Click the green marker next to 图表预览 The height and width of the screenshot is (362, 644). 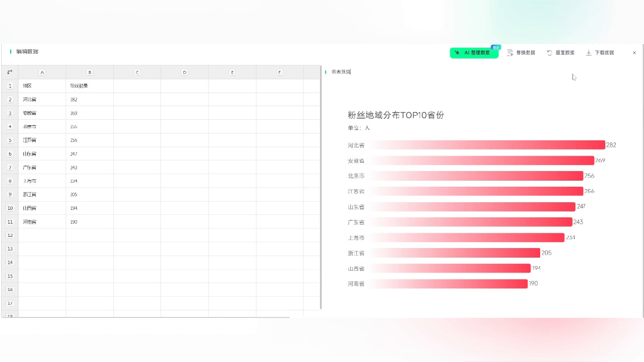click(x=325, y=71)
